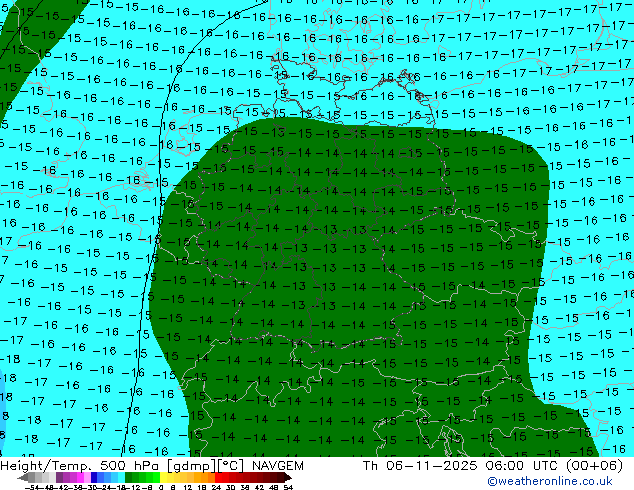Select the dark blue swatch above -30 in legend

[x=94, y=478]
